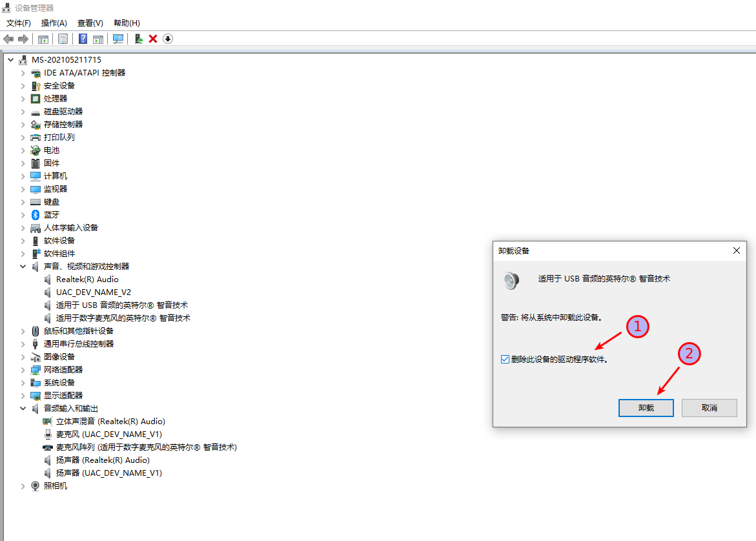Expand the 系统设备 category

tap(23, 383)
